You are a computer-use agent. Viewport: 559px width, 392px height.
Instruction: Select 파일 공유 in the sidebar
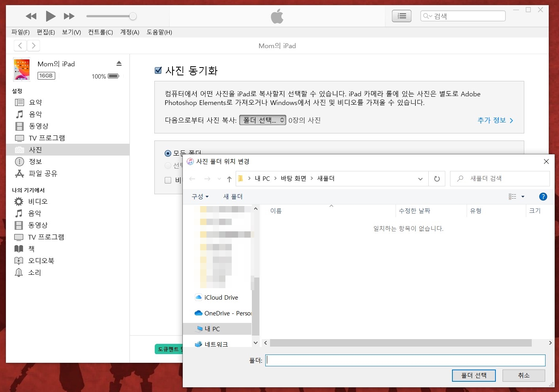click(68, 173)
